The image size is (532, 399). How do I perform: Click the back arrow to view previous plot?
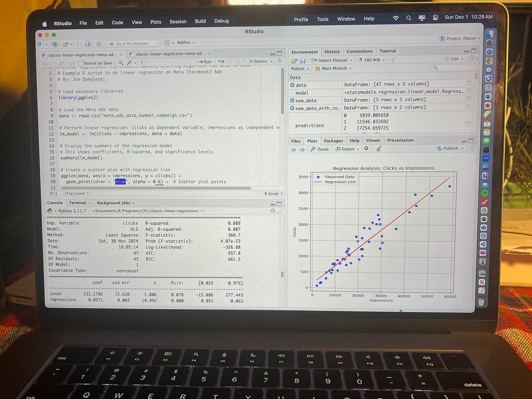[293, 149]
